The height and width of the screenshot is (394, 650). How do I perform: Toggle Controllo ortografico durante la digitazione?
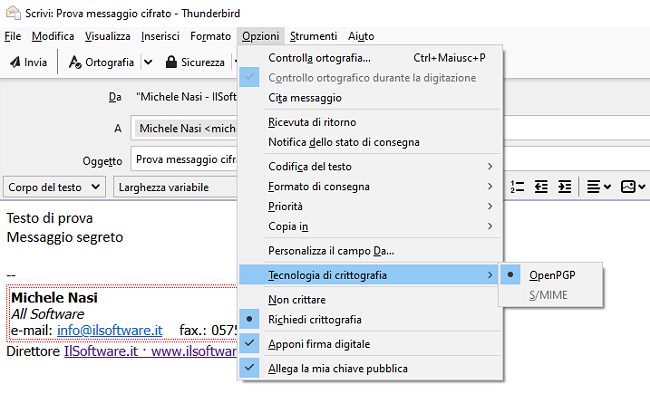[x=371, y=78]
